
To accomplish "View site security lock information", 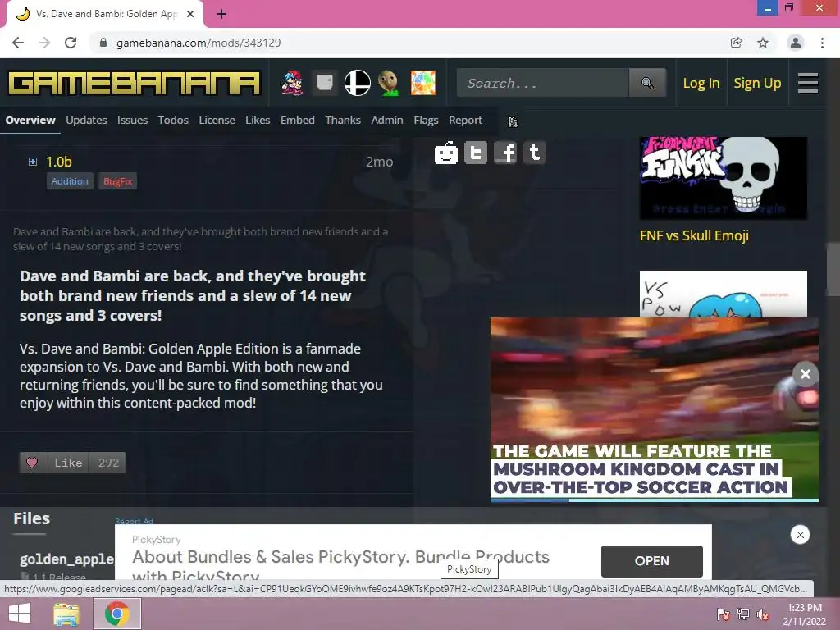I will point(103,43).
